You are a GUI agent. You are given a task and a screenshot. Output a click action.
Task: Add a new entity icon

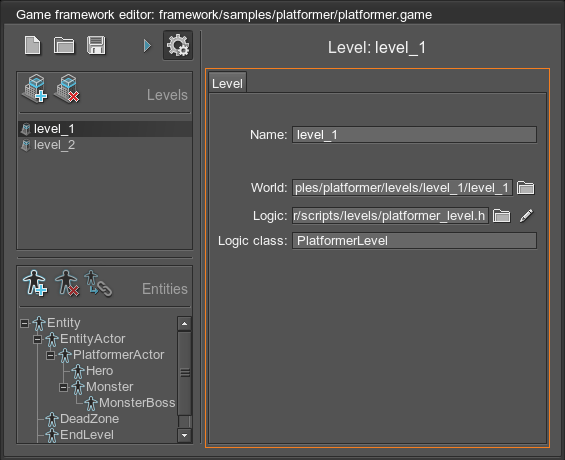(x=35, y=283)
